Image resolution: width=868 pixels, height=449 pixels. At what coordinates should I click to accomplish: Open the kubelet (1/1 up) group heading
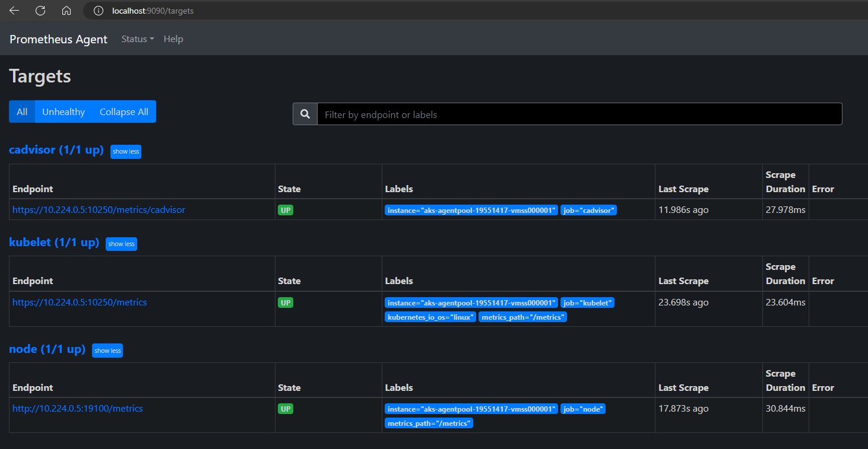point(54,242)
